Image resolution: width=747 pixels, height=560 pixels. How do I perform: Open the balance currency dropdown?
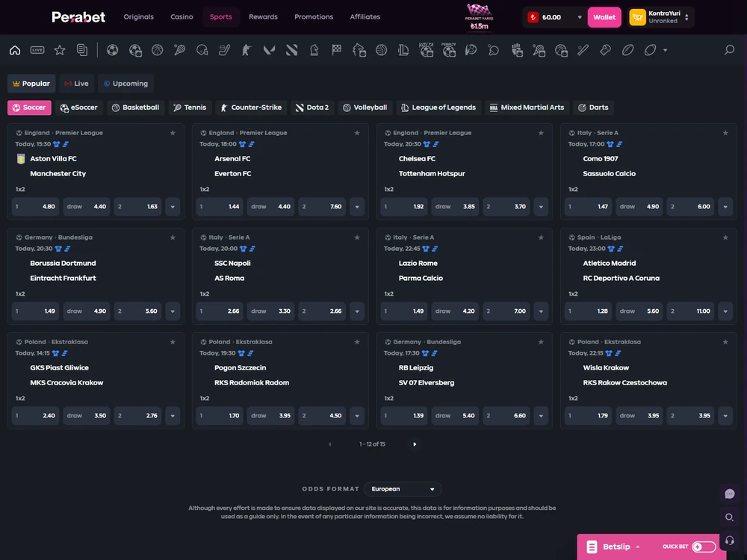[x=580, y=17]
